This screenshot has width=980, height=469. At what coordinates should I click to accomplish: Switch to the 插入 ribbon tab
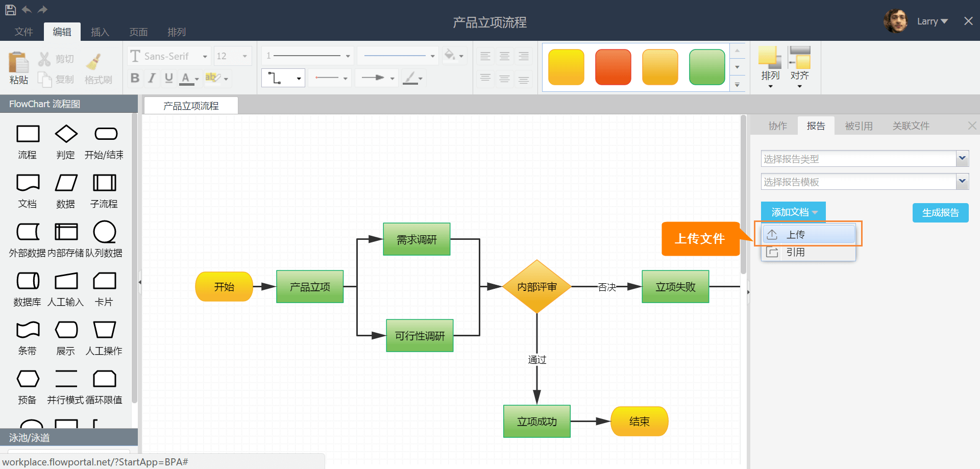(100, 32)
